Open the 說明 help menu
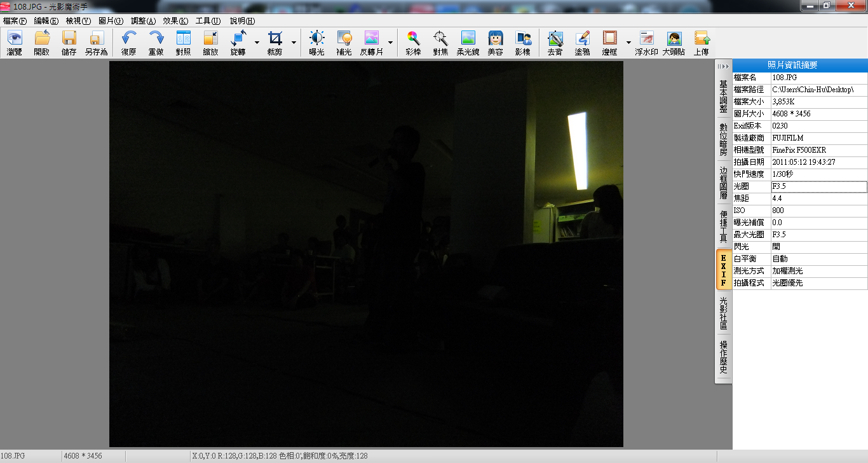Viewport: 868px width, 463px height. 242,21
